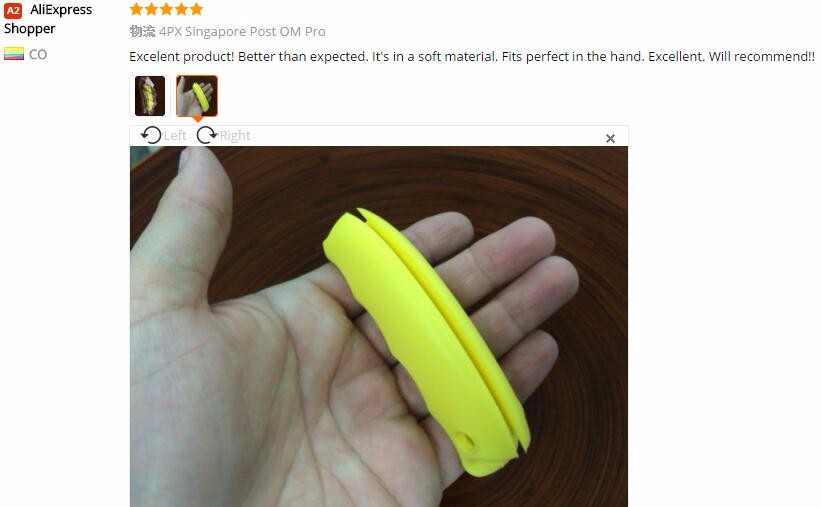Image resolution: width=821 pixels, height=507 pixels.
Task: Click the Right rotation label
Action: click(x=235, y=136)
